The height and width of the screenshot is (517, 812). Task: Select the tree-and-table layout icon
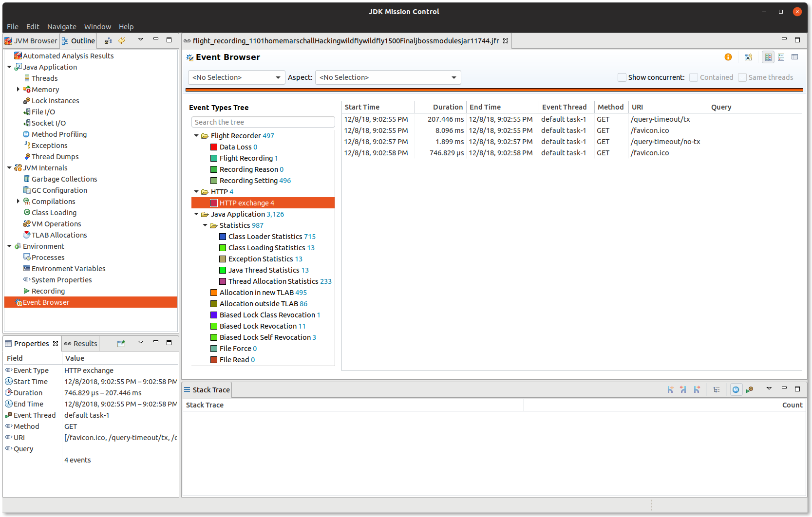(x=768, y=57)
